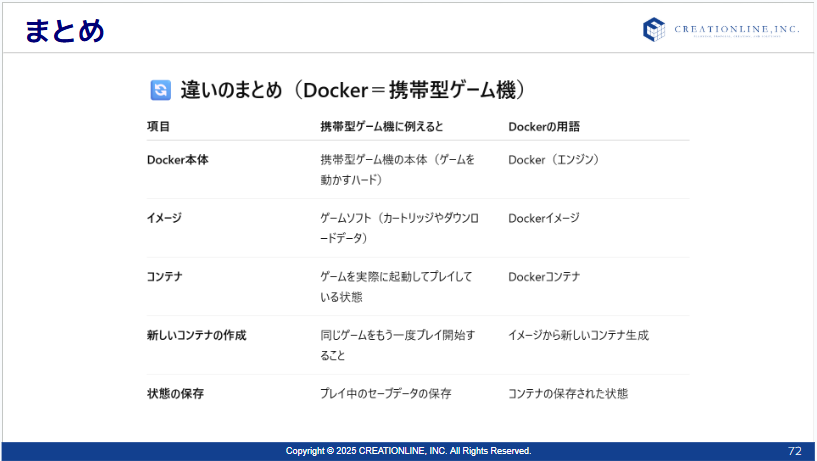Image resolution: width=817 pixels, height=461 pixels.
Task: Select the まとめ slide title
Action: click(x=65, y=31)
